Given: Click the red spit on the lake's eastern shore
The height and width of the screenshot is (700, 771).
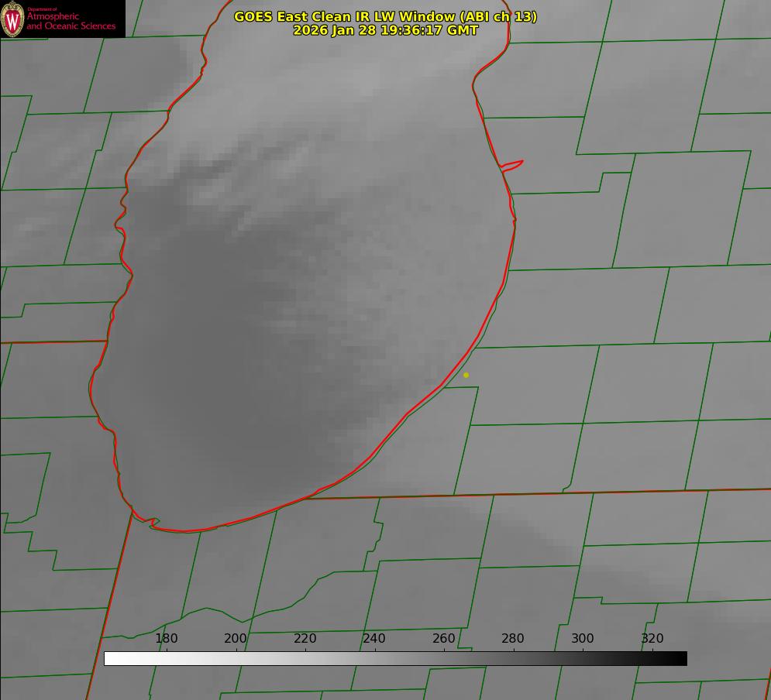Looking at the screenshot, I should [513, 163].
